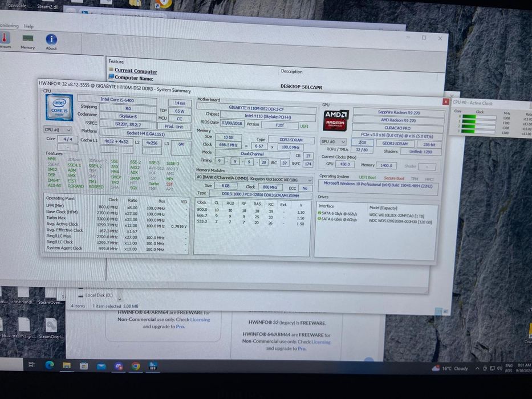Click the Intel Core i5-6400 name field

click(x=117, y=100)
